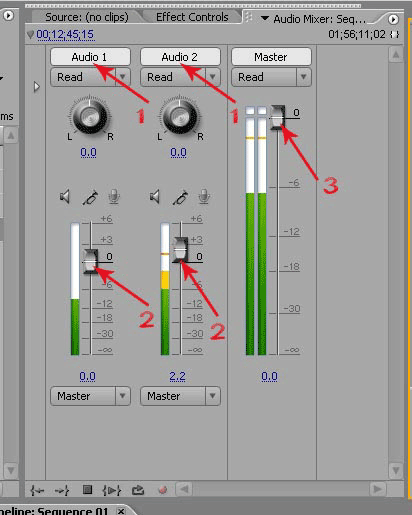Viewport: 412px width, 515px height.
Task: Click the duration bracket icon beside 01;56;11;02
Action: point(395,34)
